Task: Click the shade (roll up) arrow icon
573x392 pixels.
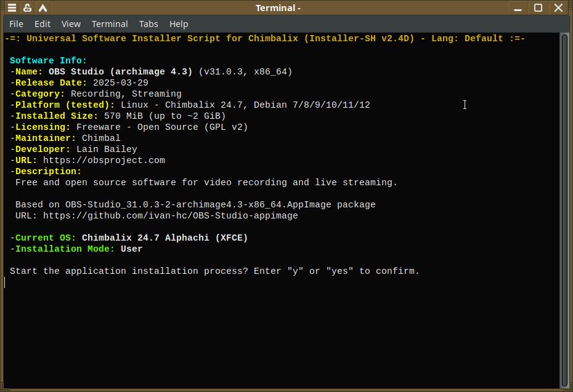Action: tap(43, 8)
